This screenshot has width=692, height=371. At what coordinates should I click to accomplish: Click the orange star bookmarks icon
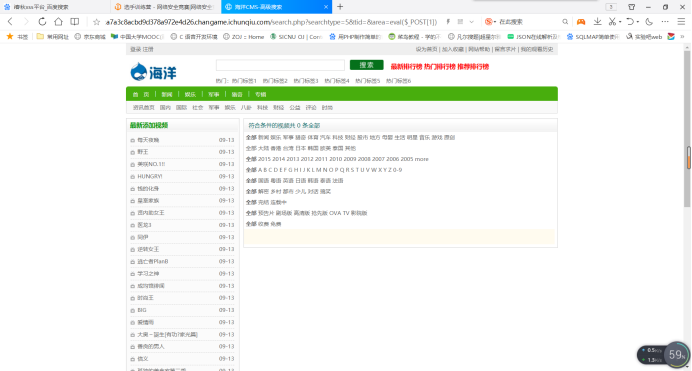(10, 37)
